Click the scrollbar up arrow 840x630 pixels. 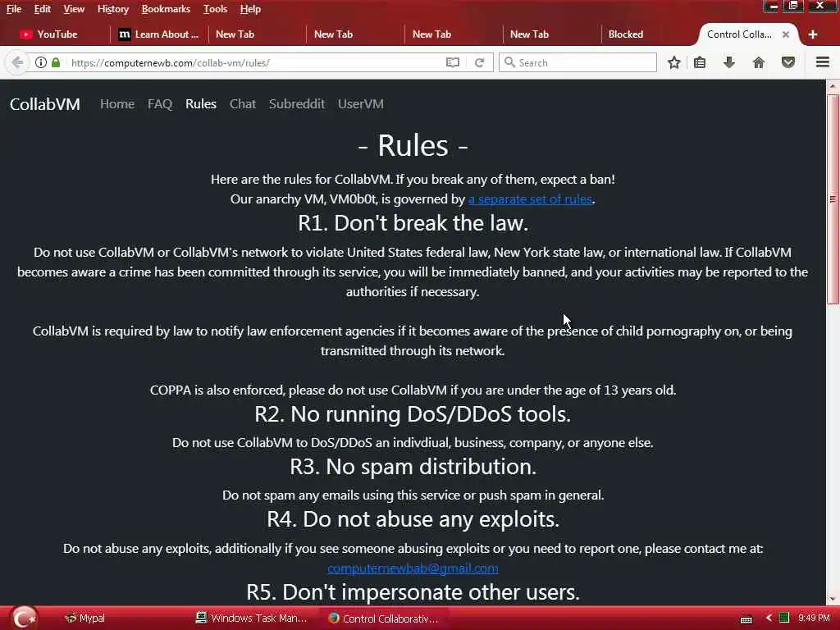coord(833,86)
